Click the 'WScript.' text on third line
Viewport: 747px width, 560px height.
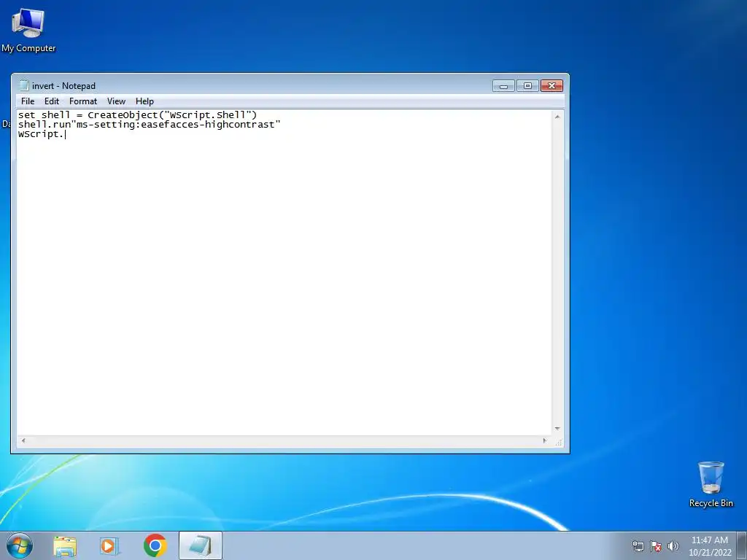click(41, 134)
